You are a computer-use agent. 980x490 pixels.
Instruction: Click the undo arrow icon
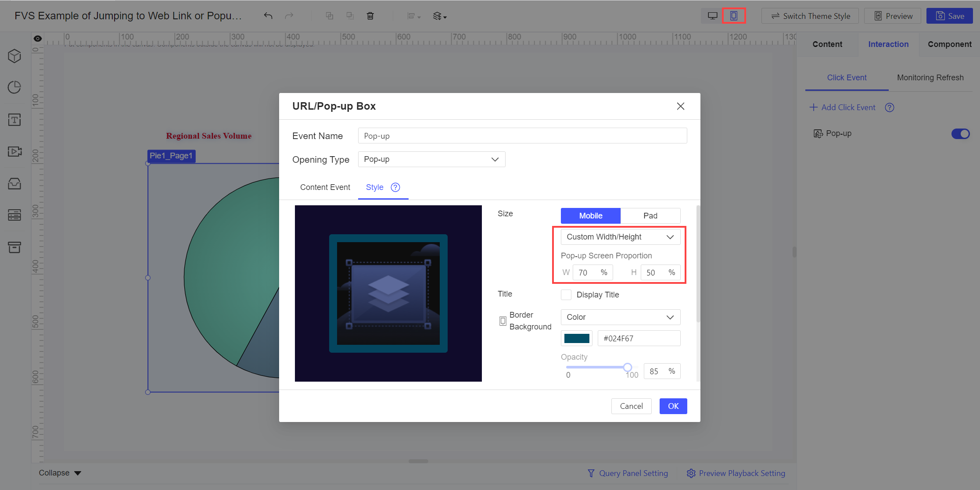coord(268,16)
